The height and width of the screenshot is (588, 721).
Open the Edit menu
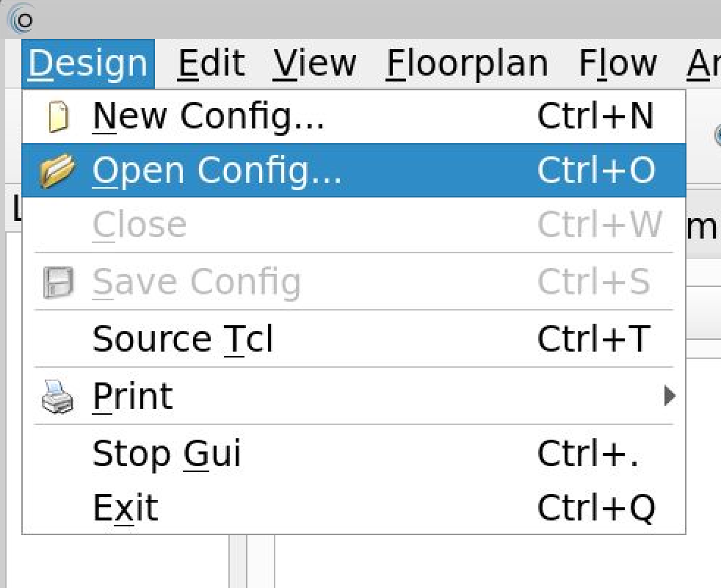211,63
